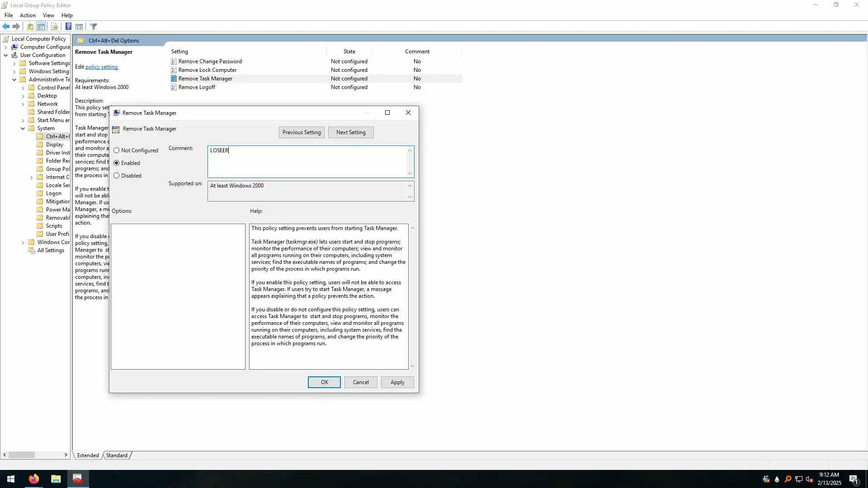Toggle Show/Hide Console Tree toolbar icon

tap(41, 27)
